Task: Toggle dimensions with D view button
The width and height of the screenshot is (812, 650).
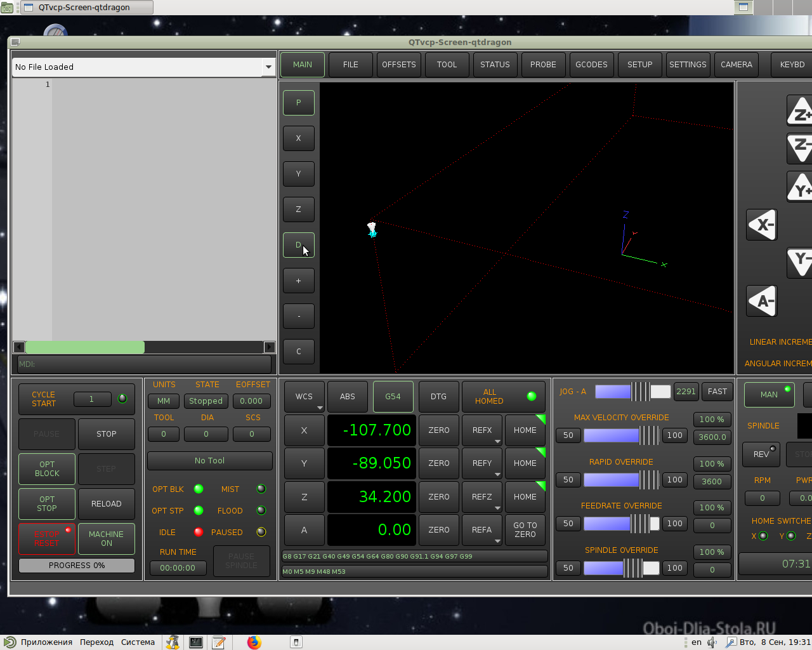Action: pyautogui.click(x=299, y=244)
